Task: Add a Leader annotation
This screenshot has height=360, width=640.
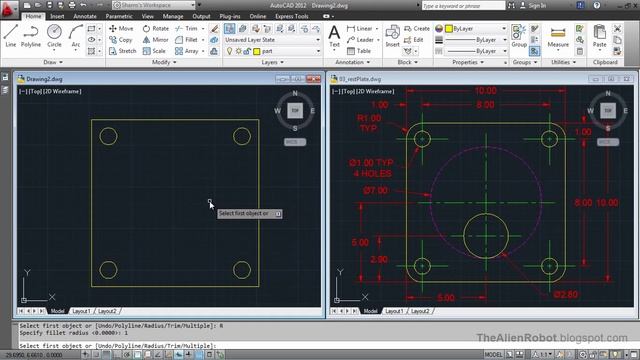Action: (360, 40)
